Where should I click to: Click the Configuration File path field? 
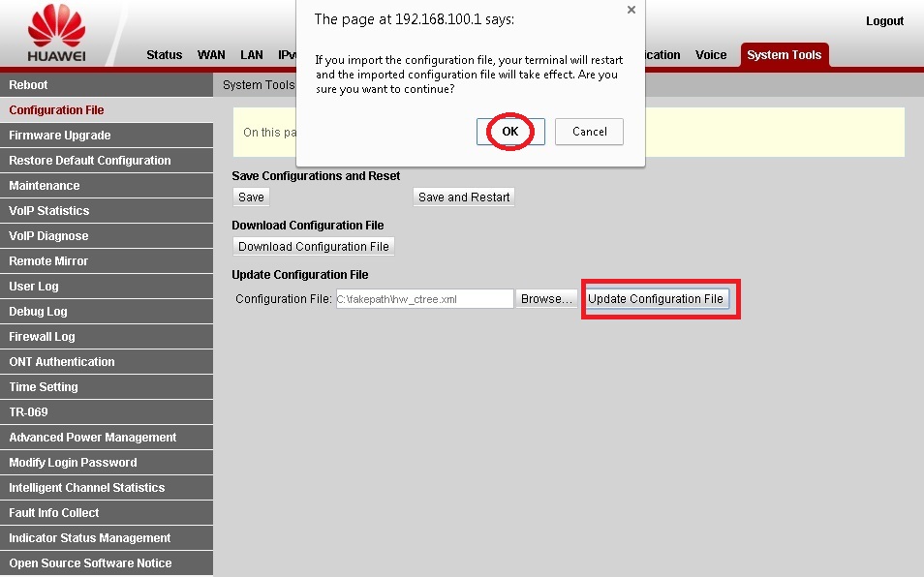click(424, 299)
